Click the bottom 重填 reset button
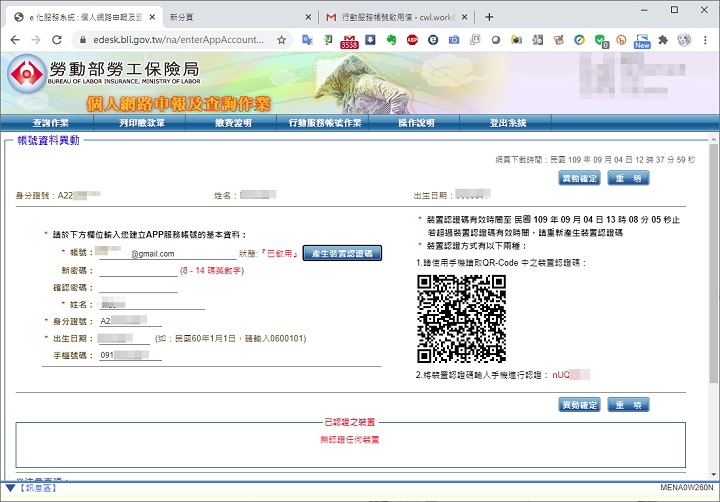Screen dimensions: 720x502 628,405
